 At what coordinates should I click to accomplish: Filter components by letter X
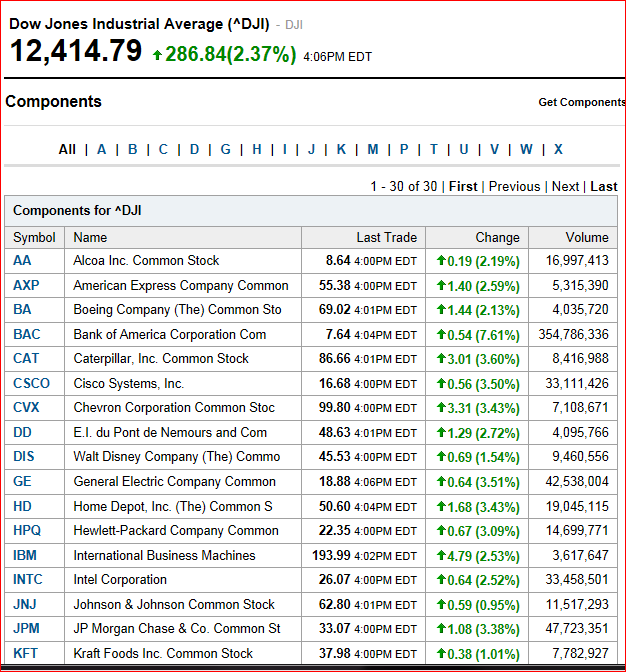pyautogui.click(x=558, y=149)
